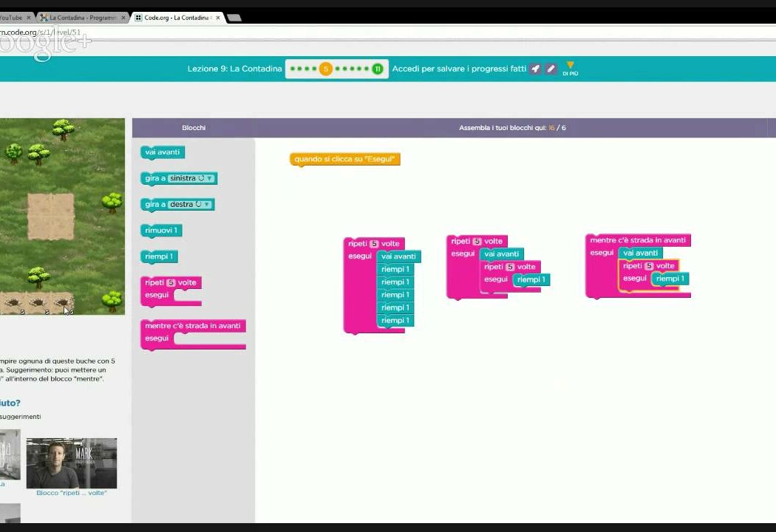Image resolution: width=776 pixels, height=532 pixels.
Task: Open the Blocco 'ripeti ... volte' video thumbnail
Action: (x=71, y=463)
